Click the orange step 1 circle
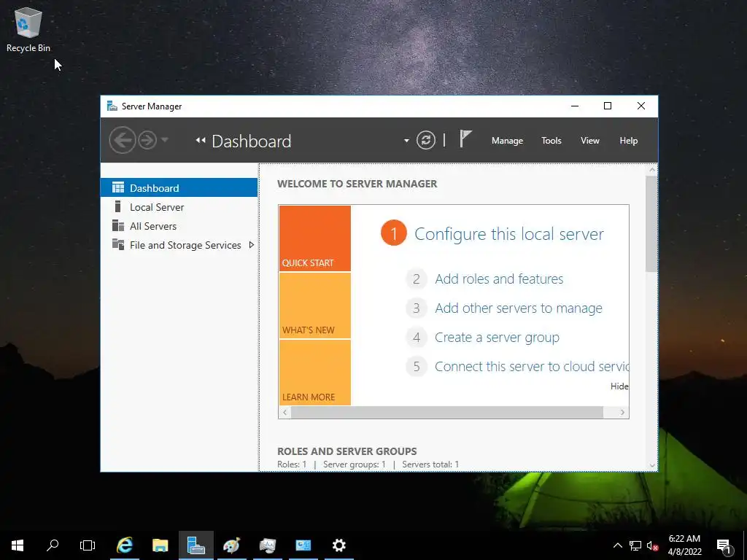747x560 pixels. click(393, 233)
